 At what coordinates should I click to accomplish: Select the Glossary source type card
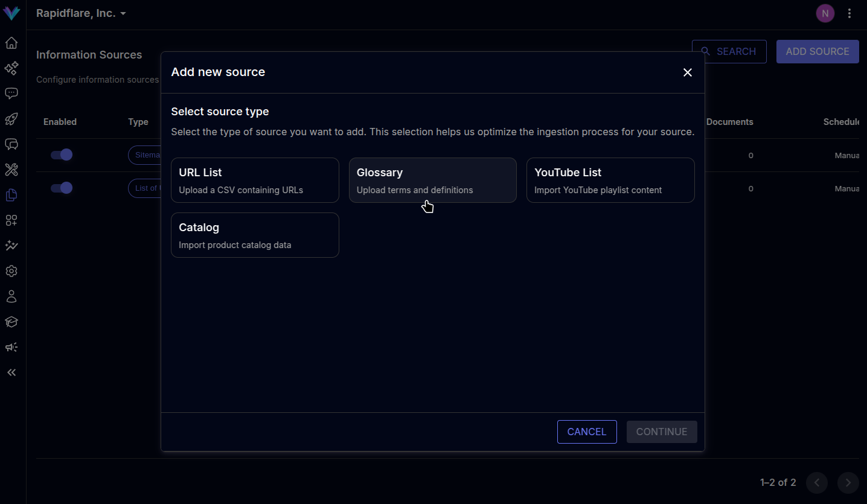432,180
